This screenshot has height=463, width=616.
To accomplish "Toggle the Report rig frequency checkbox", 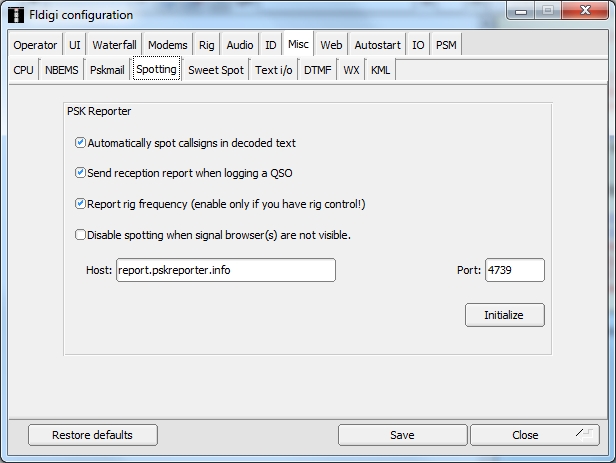I will (x=81, y=204).
